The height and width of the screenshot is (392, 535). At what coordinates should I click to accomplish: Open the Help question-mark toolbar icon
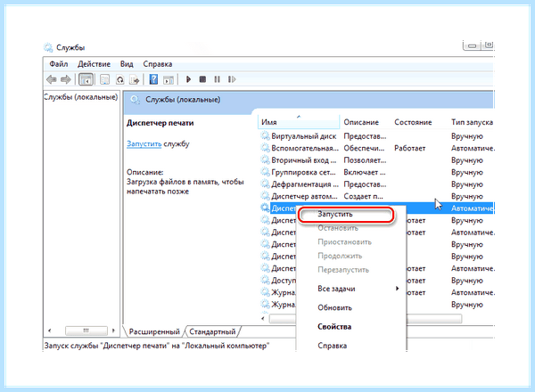[153, 80]
